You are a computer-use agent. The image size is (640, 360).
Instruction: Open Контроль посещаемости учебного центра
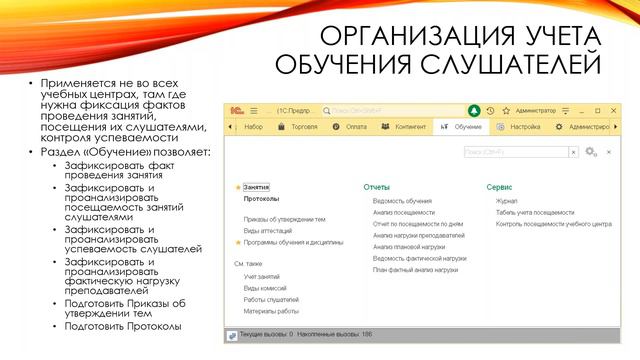point(553,224)
